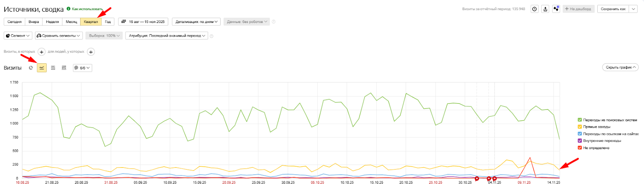Open report history clock icon
Screen dimensions: 644x195
535,9
